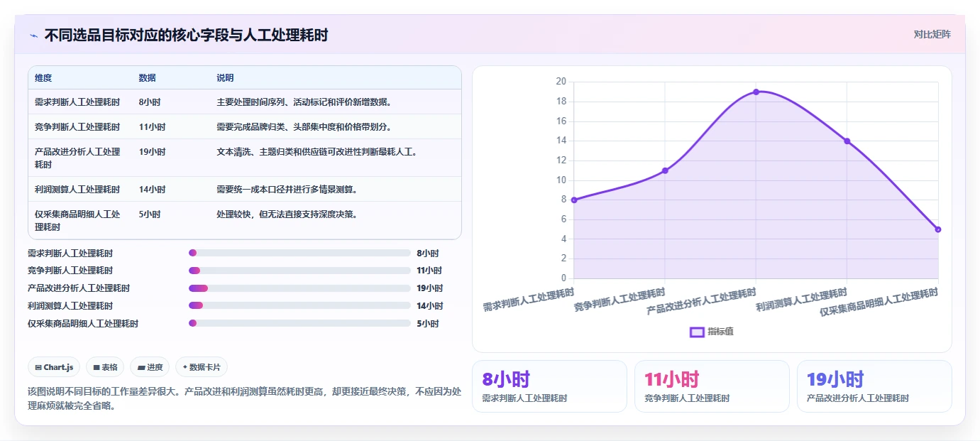Select the chart's last data point at 5
This screenshot has width=980, height=441.
tap(938, 229)
